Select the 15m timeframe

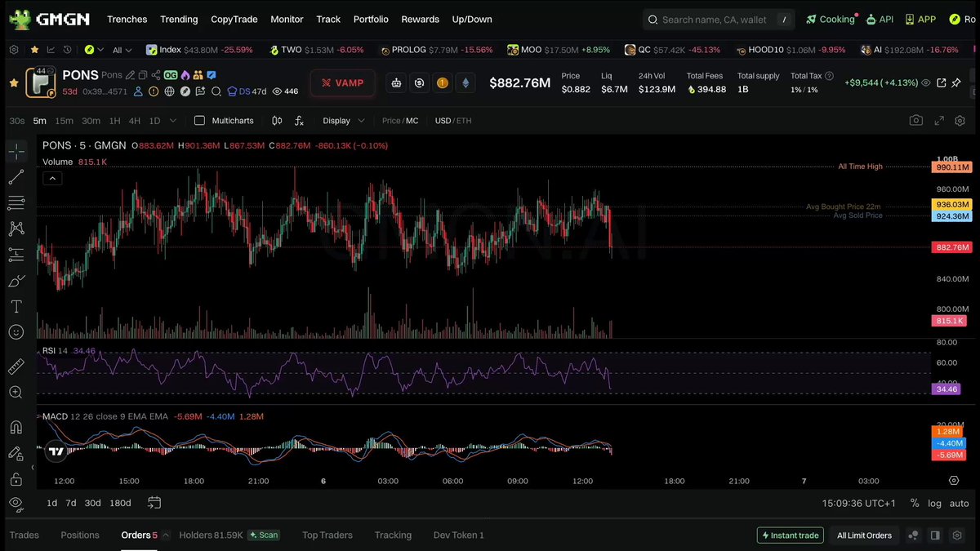point(64,121)
